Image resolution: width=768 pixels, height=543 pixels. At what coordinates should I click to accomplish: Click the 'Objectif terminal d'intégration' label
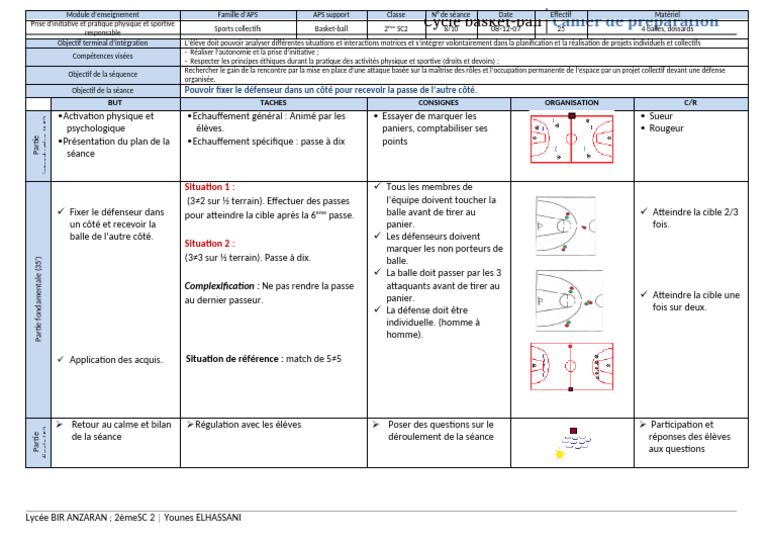coord(103,43)
